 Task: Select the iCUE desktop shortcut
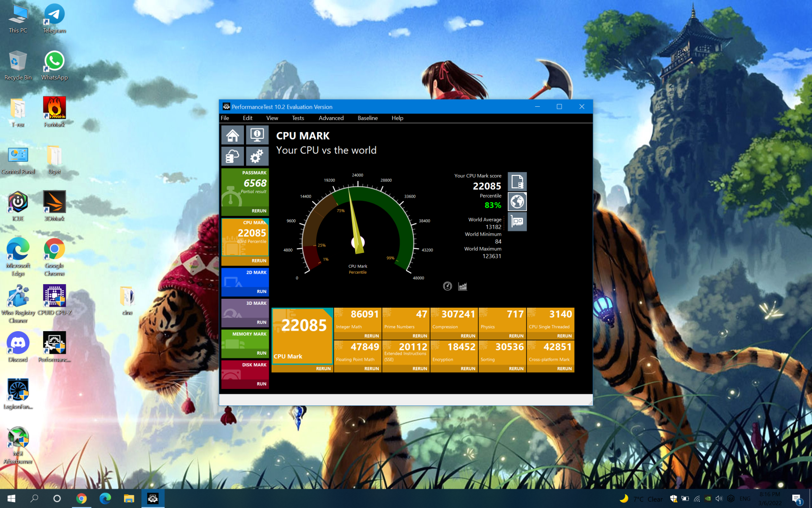[x=18, y=207]
